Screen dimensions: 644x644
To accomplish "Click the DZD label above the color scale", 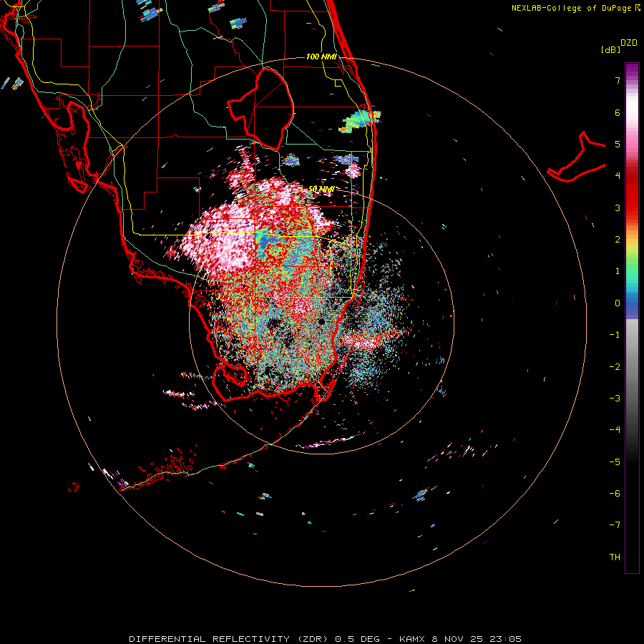I will click(x=629, y=43).
